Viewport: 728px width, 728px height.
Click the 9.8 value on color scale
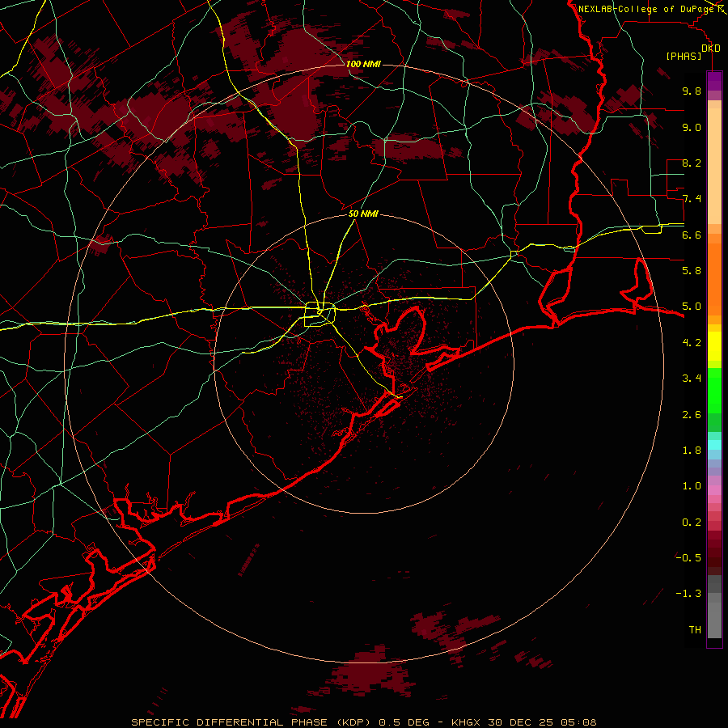click(692, 91)
